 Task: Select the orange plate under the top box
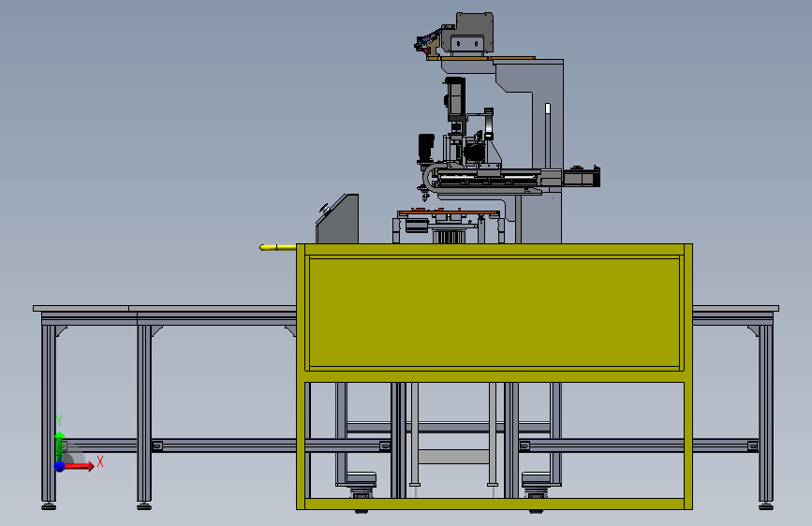point(481,58)
